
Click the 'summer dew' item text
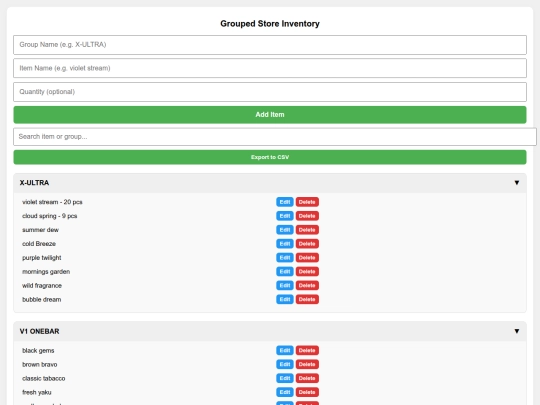pyautogui.click(x=40, y=230)
